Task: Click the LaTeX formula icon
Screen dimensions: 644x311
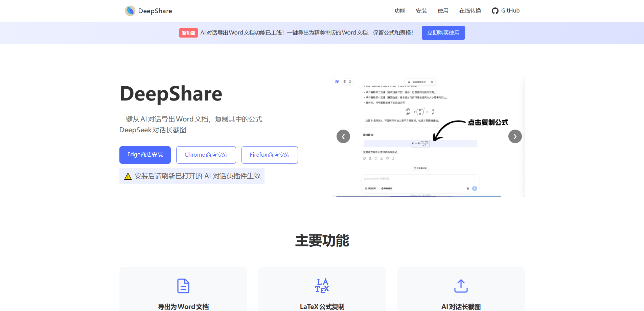Action: pos(322,286)
